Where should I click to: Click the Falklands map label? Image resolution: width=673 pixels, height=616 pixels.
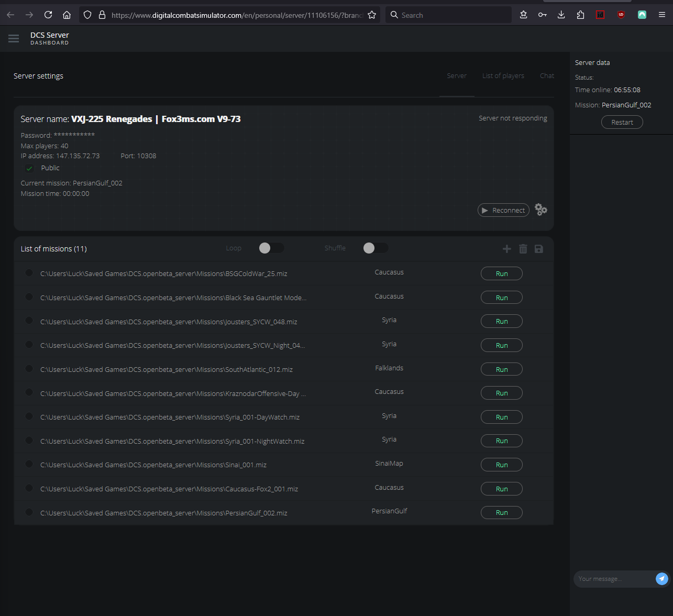point(389,368)
